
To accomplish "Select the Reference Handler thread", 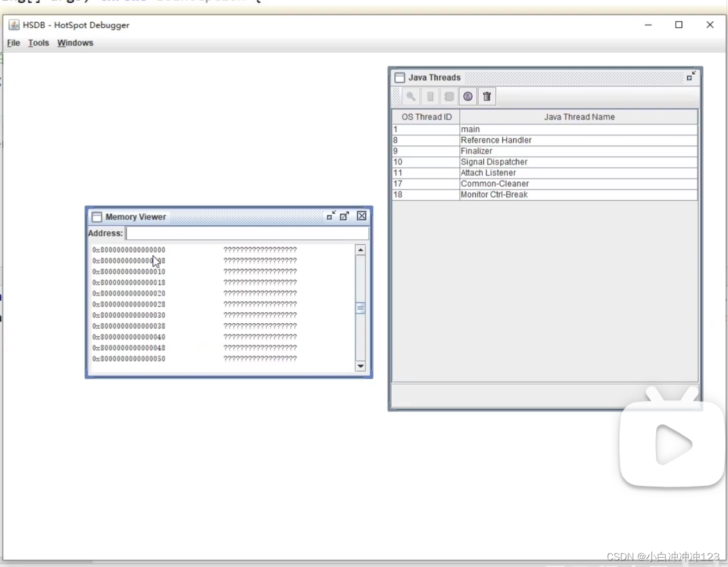I will click(x=545, y=140).
